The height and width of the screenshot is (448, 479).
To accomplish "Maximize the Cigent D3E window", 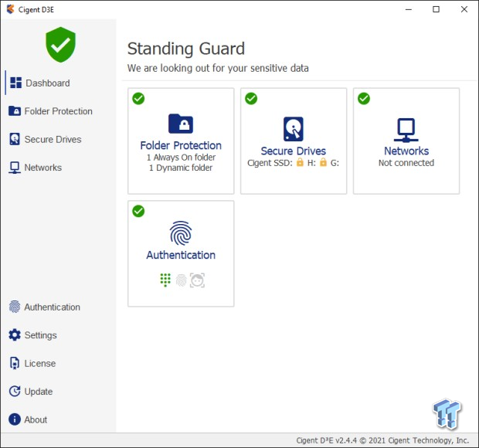I will pos(437,9).
